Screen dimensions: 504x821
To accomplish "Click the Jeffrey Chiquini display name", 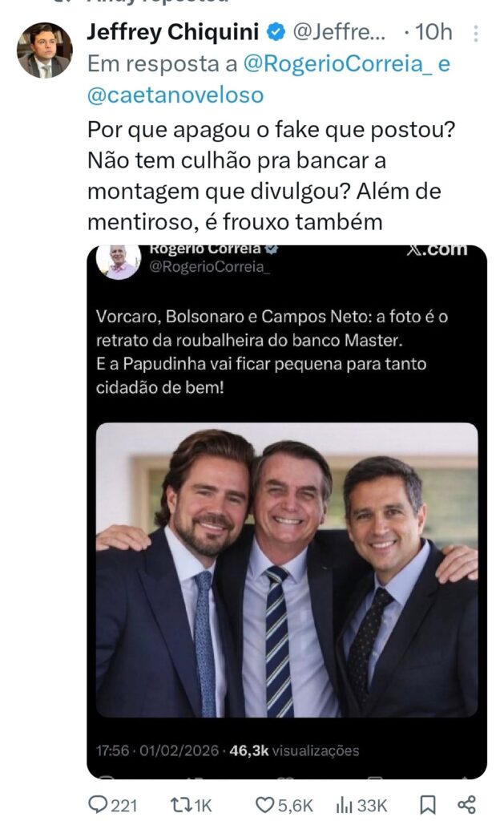I will pos(173,33).
